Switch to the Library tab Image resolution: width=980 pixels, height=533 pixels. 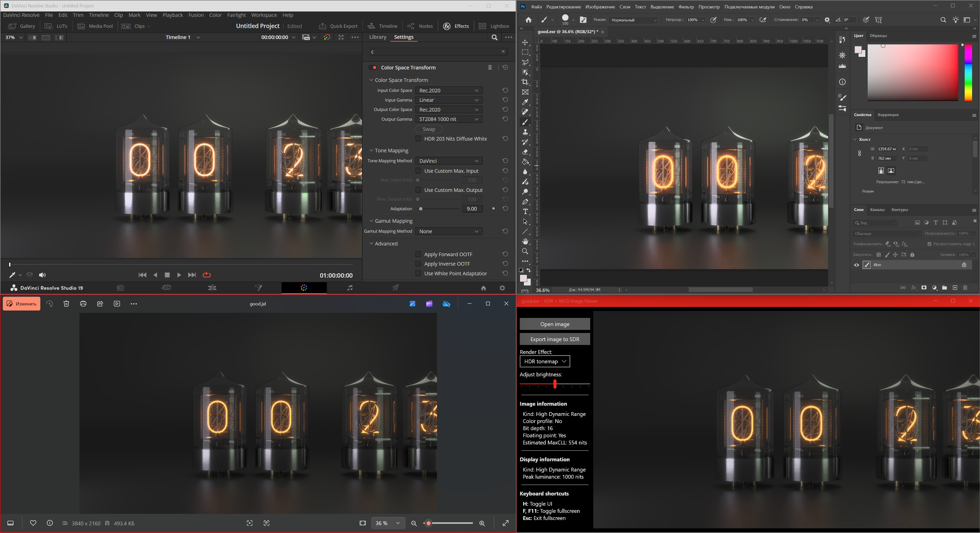tap(377, 37)
